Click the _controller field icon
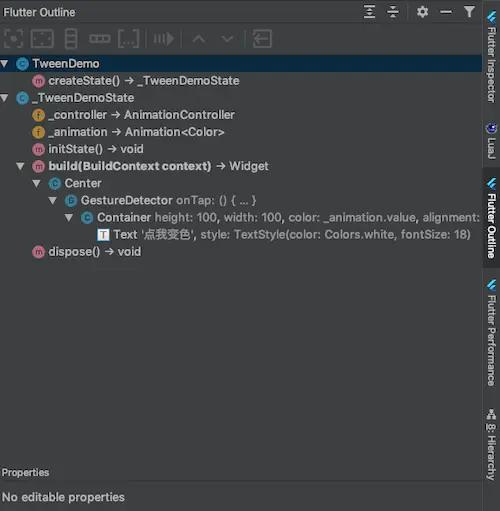The width and height of the screenshot is (500, 511). click(x=38, y=115)
